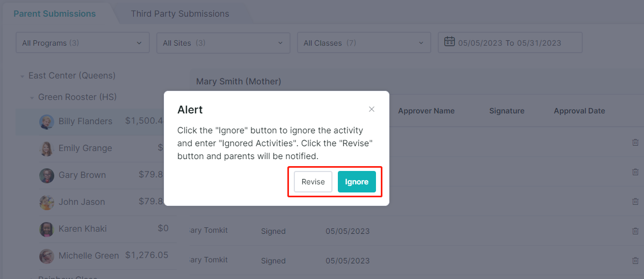Viewport: 644px width, 279px height.
Task: Open the All Classes dropdown
Action: pos(364,42)
